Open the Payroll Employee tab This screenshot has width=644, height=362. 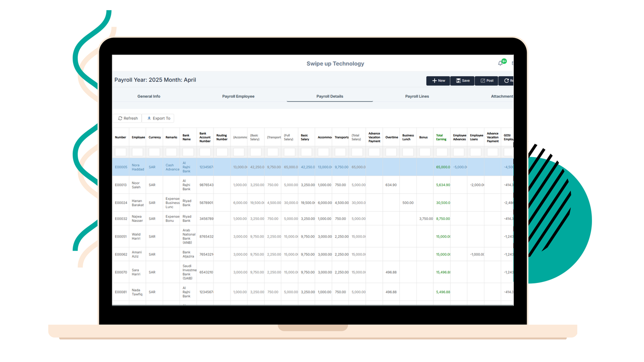tap(238, 96)
